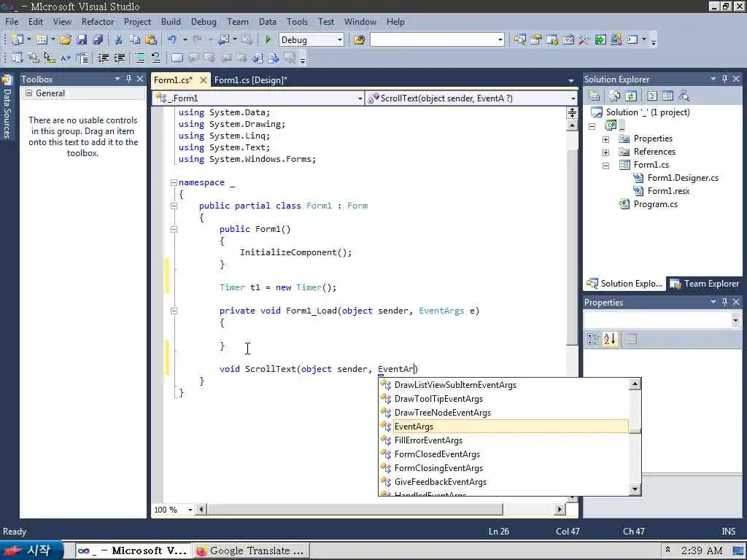The height and width of the screenshot is (560, 747).
Task: Undo the last edit with Undo icon
Action: click(171, 40)
